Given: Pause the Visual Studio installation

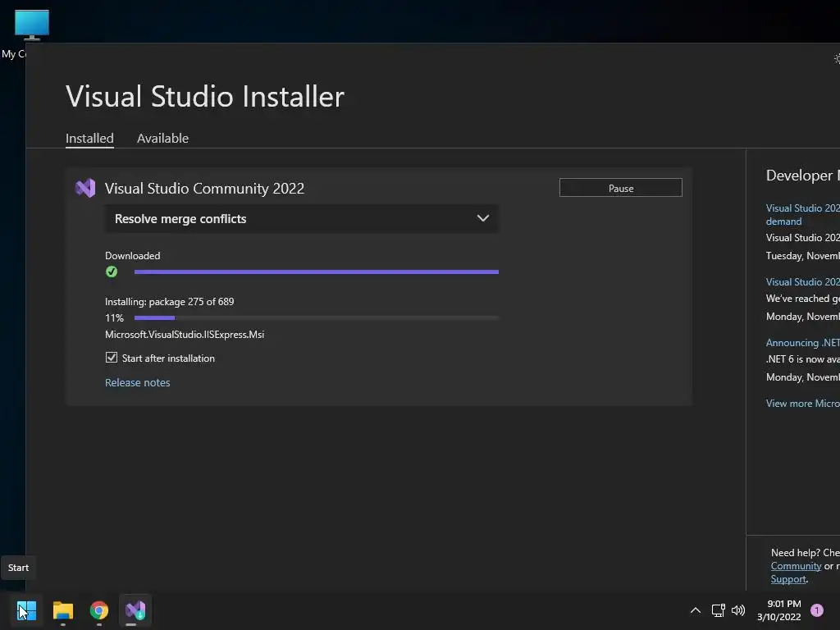Looking at the screenshot, I should pyautogui.click(x=621, y=188).
